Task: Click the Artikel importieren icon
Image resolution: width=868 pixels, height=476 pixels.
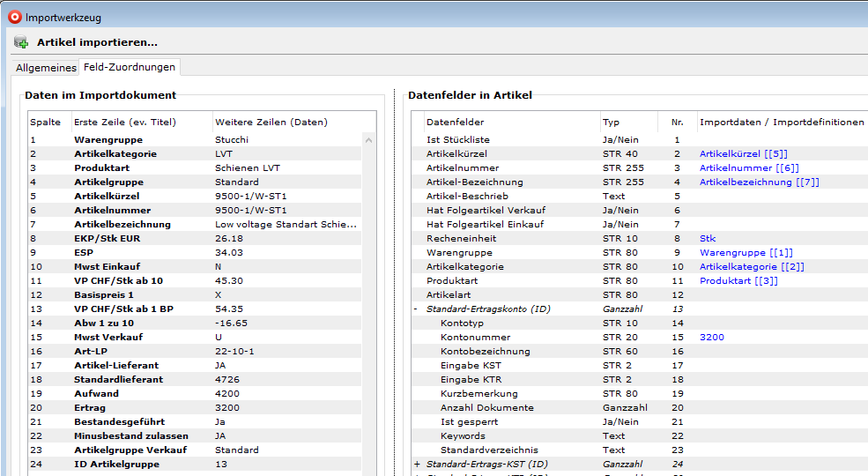Action: pos(21,41)
